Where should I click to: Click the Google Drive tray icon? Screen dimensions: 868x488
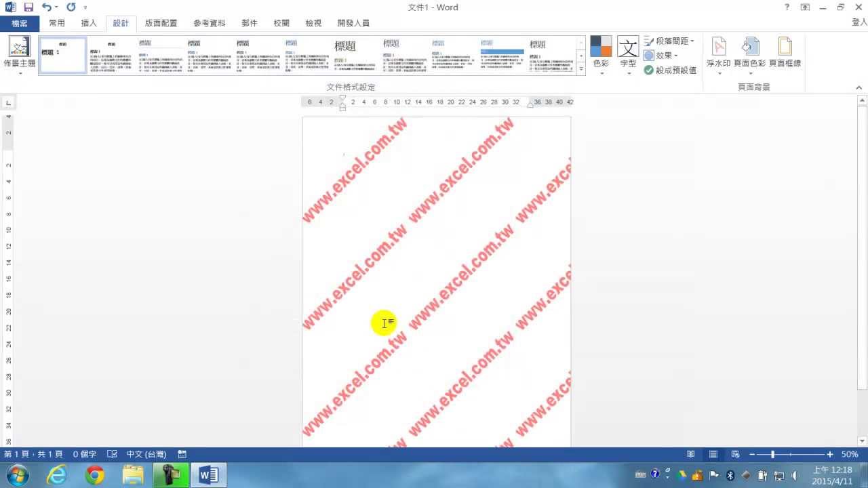click(x=683, y=475)
